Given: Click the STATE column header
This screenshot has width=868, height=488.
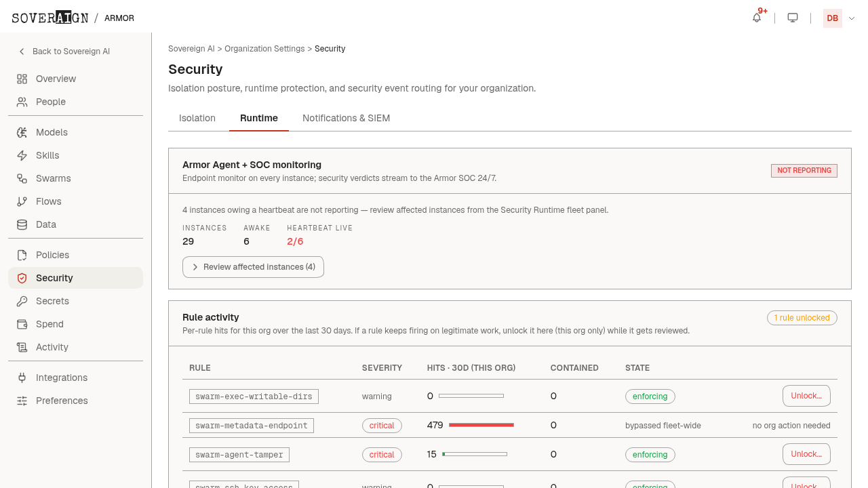Looking at the screenshot, I should 637,368.
